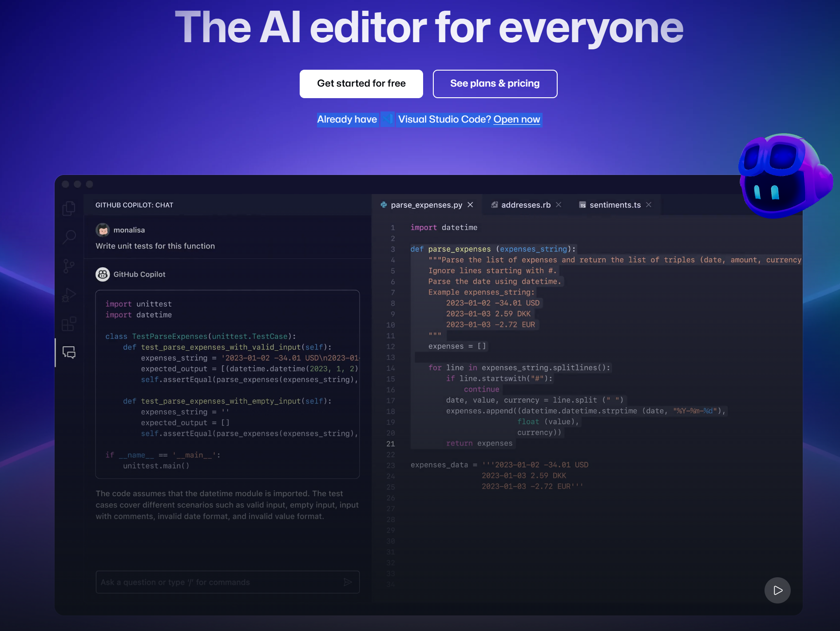
Task: Click the 'The code assumes that the datetime' paragraph
Action: [x=227, y=505]
